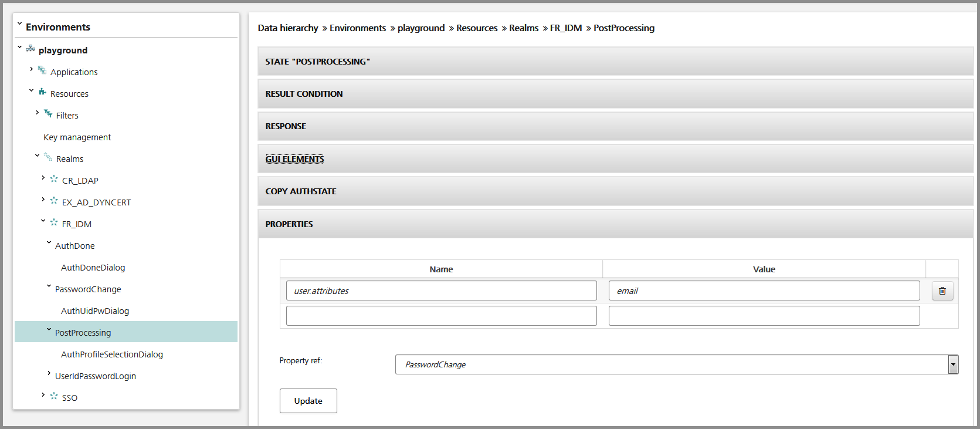Focus the empty Name input field
This screenshot has width=980, height=429.
pos(441,316)
